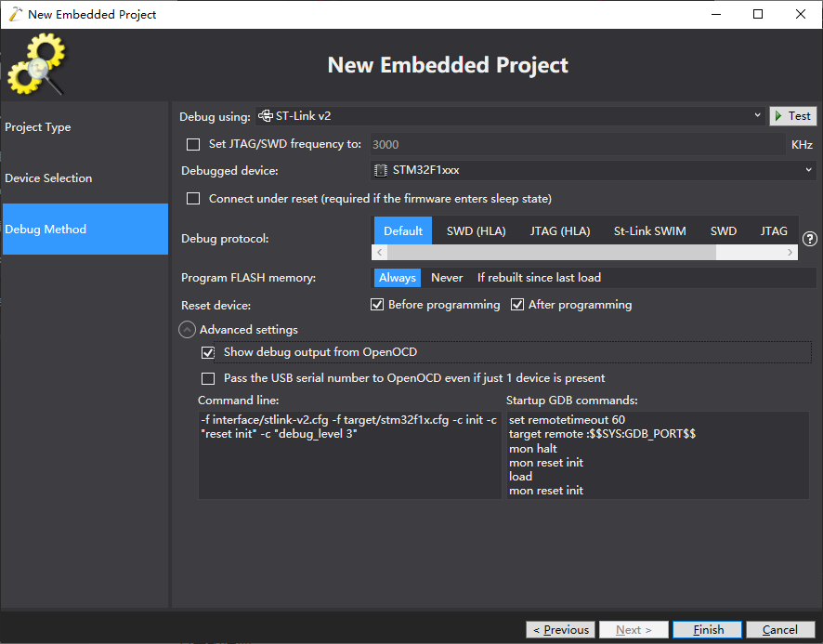Click the 'load' GDB command line
The width and height of the screenshot is (823, 644).
click(521, 477)
